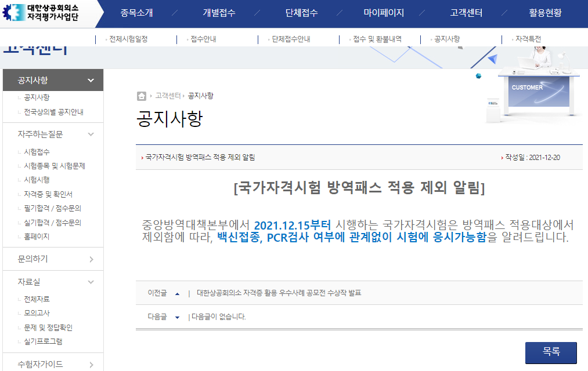
Task: Expand the 수험자가이드 sidebar arrow
Action: [x=92, y=365]
